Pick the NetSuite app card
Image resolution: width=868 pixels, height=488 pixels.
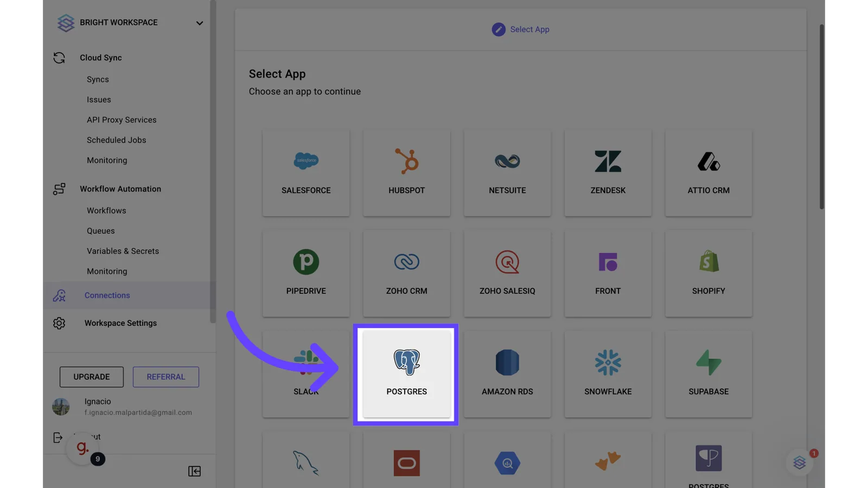(507, 172)
